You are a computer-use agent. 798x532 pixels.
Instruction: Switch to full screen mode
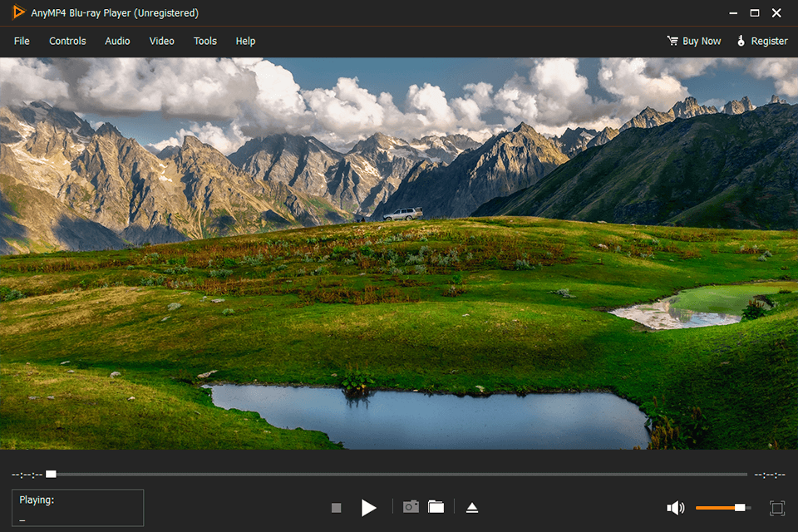[778, 507]
